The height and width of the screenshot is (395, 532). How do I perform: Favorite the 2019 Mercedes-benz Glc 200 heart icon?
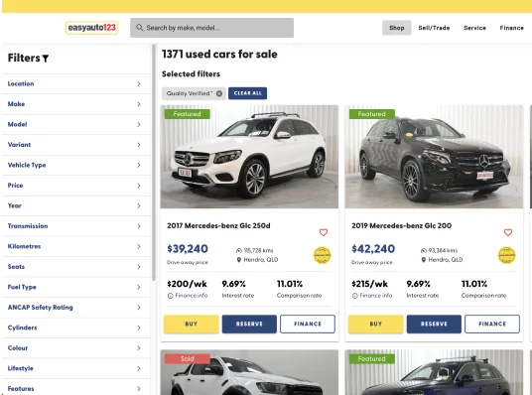pyautogui.click(x=508, y=232)
